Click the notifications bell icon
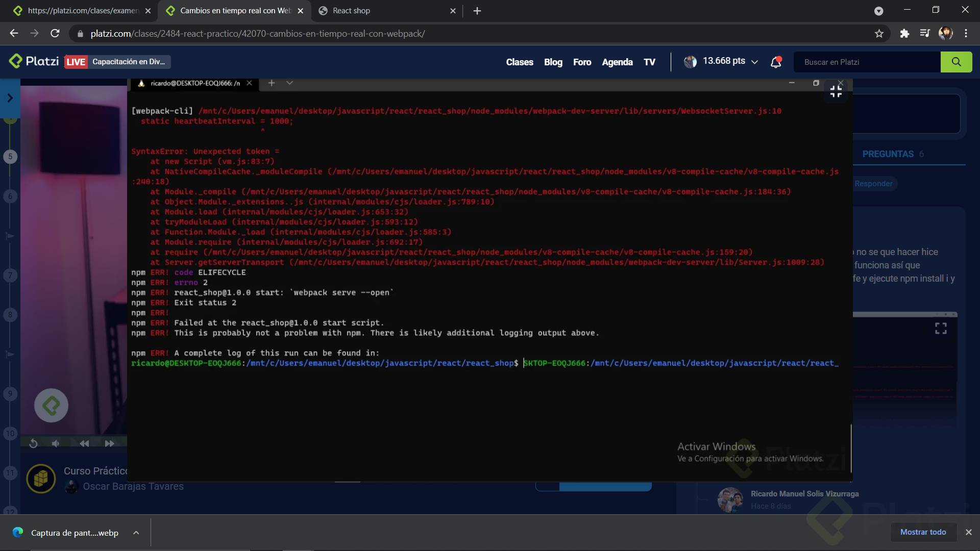Image resolution: width=980 pixels, height=551 pixels. [776, 62]
